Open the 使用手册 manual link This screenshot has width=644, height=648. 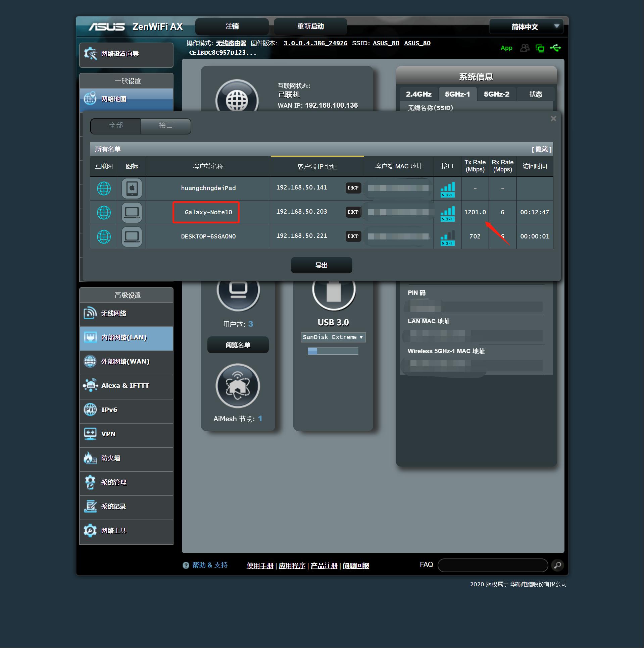coord(260,565)
